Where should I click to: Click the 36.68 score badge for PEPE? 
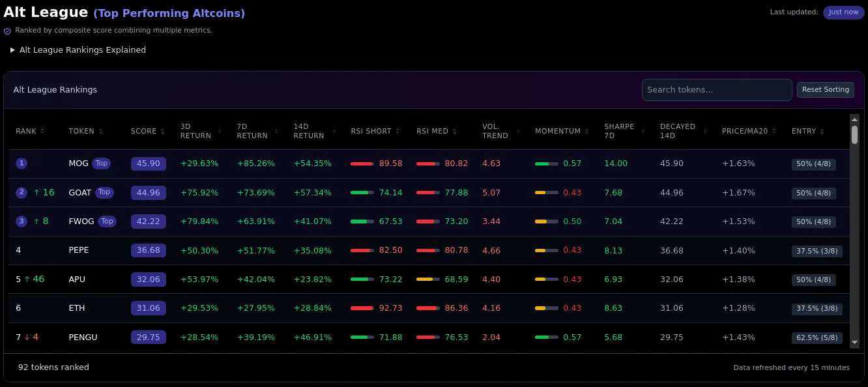click(149, 251)
